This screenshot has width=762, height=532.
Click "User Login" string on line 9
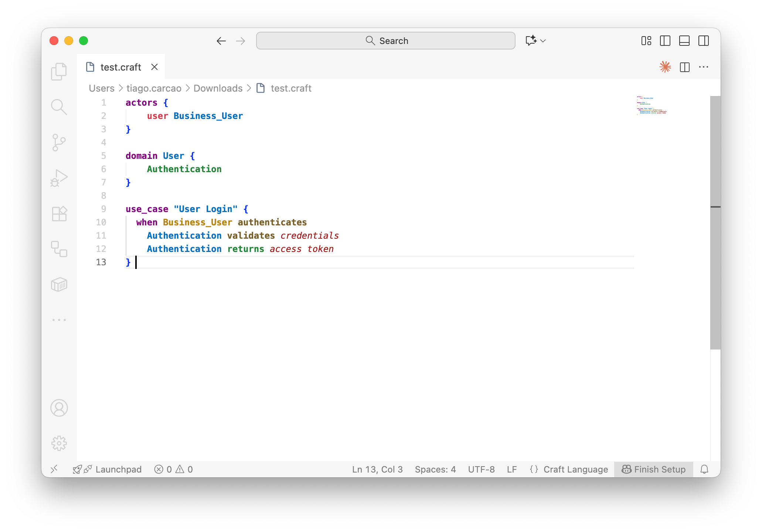tap(205, 209)
